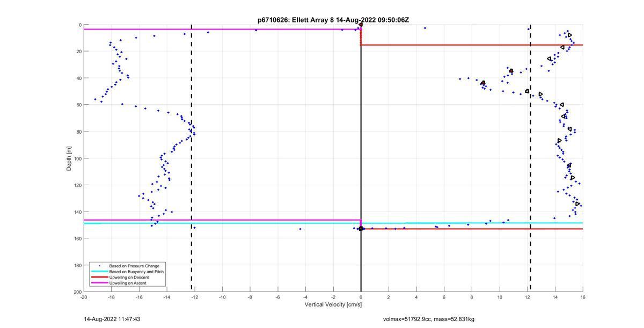644x328 pixels.
Task: Click the black dot marker at zero velocity near 152 m
Action: (x=361, y=228)
